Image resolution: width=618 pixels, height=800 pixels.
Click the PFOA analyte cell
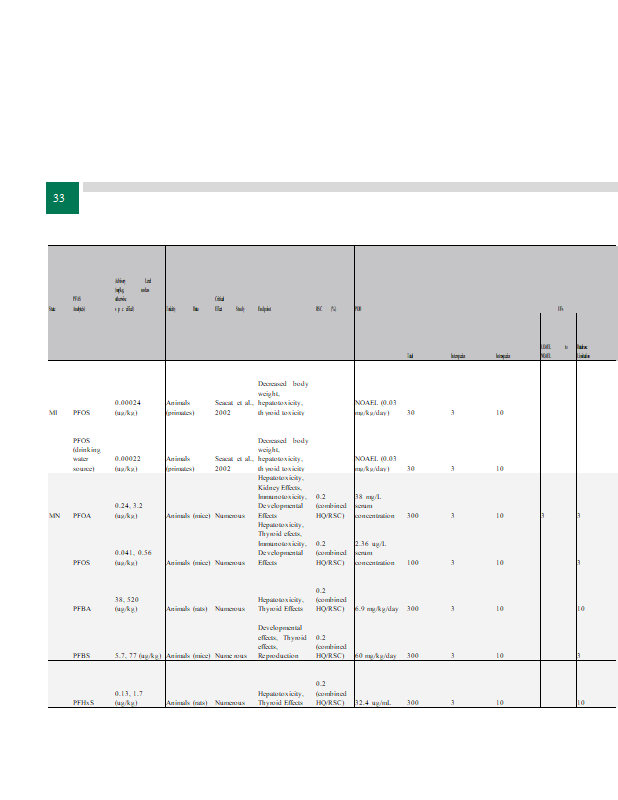coord(83,516)
